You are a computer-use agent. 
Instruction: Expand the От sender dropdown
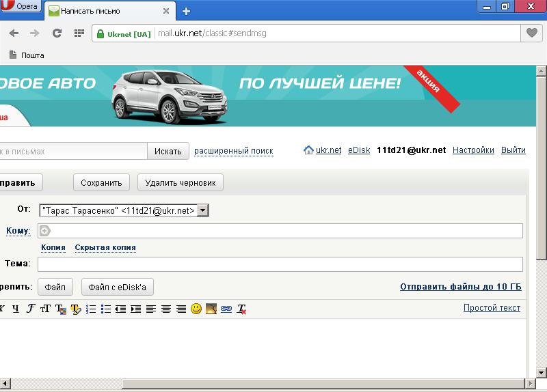pyautogui.click(x=202, y=210)
